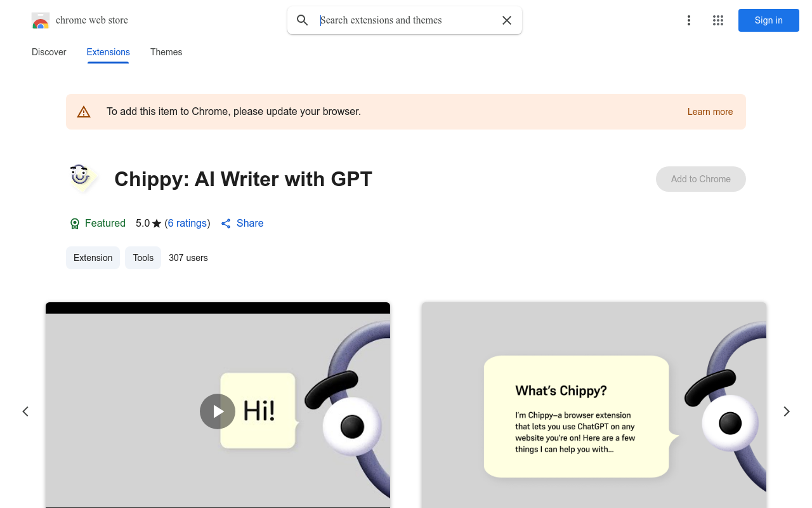This screenshot has width=812, height=508.
Task: Open the 6 ratings link
Action: pos(187,224)
